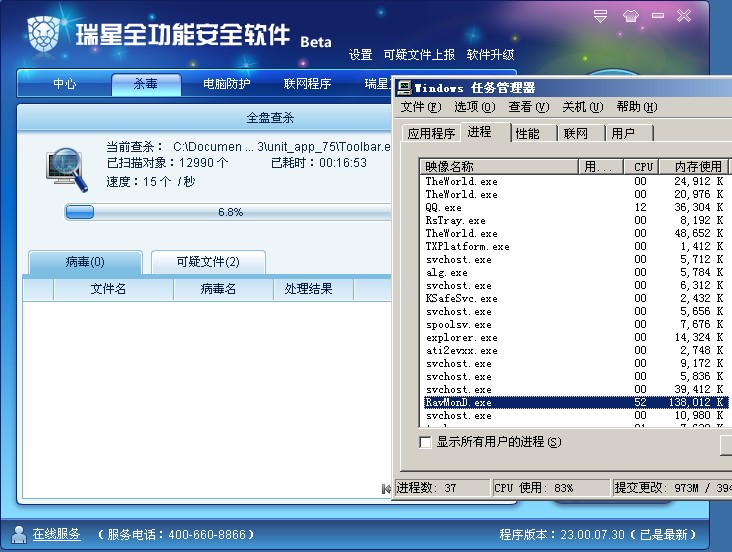Select the QQ.exe process row

(x=574, y=207)
